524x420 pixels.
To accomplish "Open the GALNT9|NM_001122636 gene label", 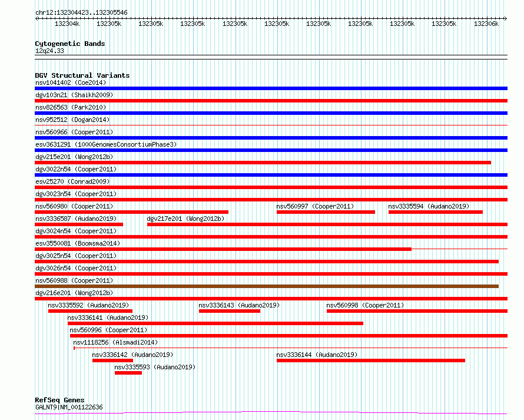I will click(69, 407).
